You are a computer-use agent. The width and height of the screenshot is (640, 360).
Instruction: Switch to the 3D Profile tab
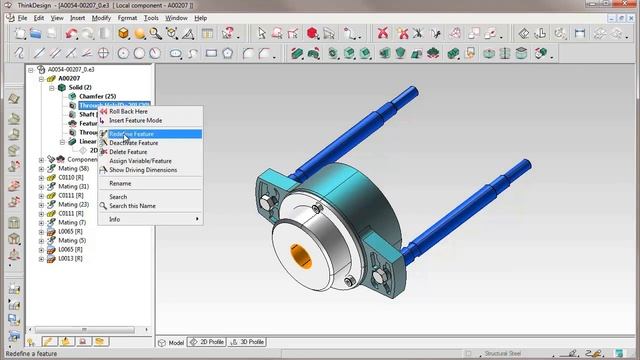[x=247, y=342]
